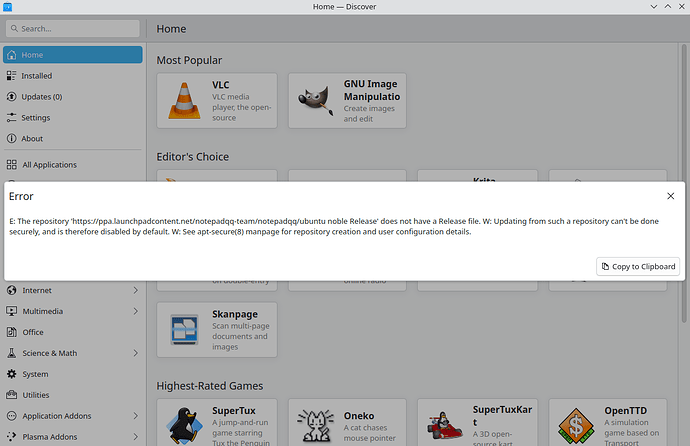Open the Utilities category
This screenshot has height=446, width=690.
pyautogui.click(x=73, y=395)
